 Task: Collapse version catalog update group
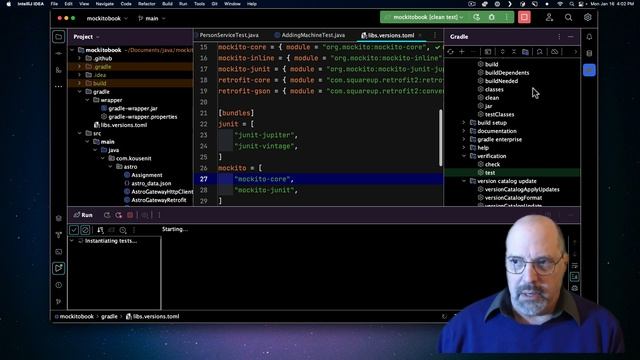click(x=464, y=181)
